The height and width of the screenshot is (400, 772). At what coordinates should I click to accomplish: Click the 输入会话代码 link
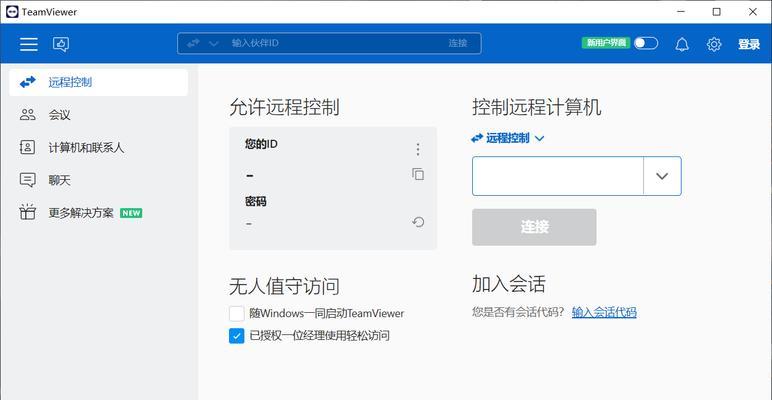[x=604, y=312]
